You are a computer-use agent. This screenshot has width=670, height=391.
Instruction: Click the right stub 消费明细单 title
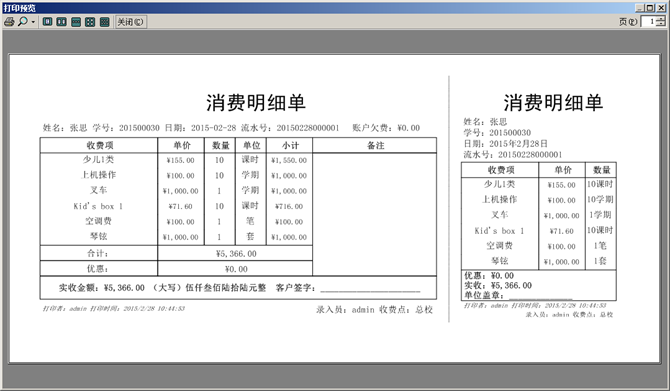point(553,103)
